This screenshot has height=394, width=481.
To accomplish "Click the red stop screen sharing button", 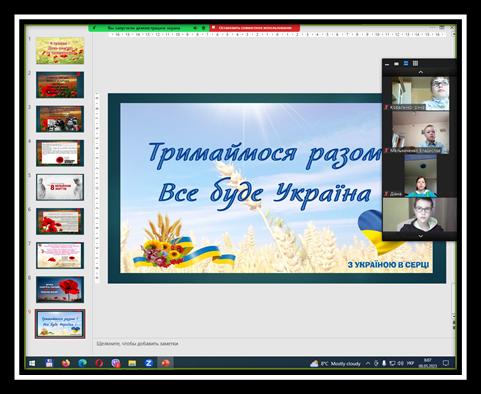I will point(255,28).
